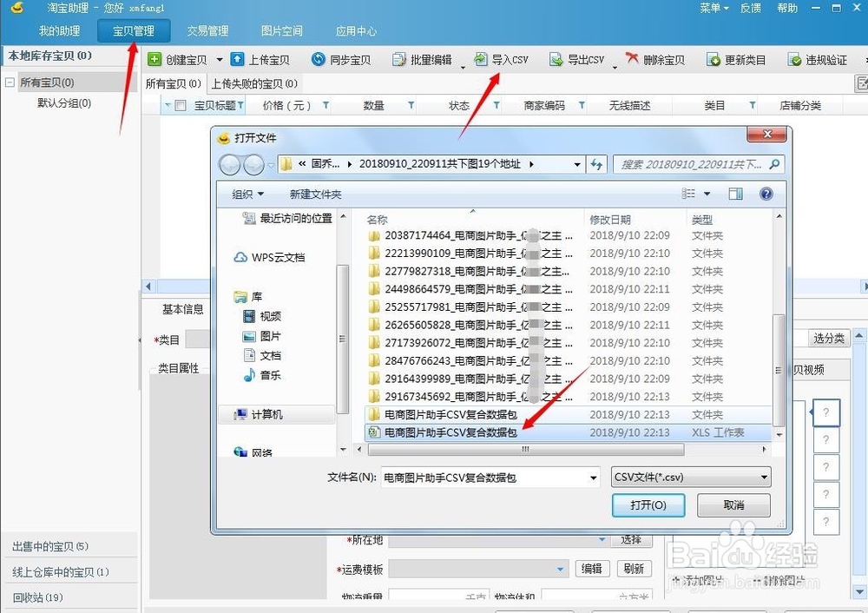This screenshot has height=613, width=868.
Task: Switch to 我的助理 tab
Action: [x=59, y=31]
